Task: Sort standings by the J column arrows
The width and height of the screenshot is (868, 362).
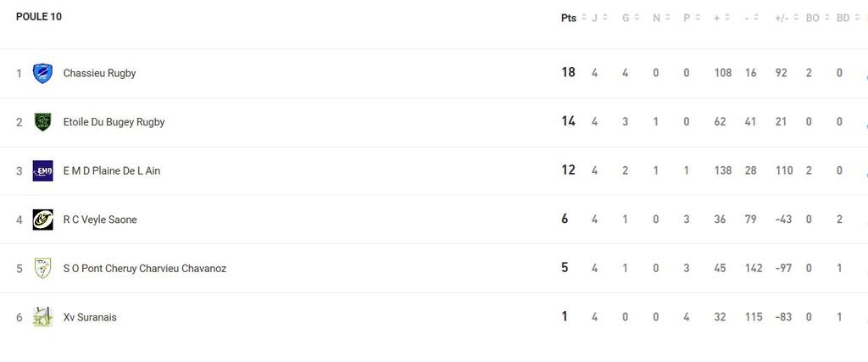Action: click(x=604, y=18)
